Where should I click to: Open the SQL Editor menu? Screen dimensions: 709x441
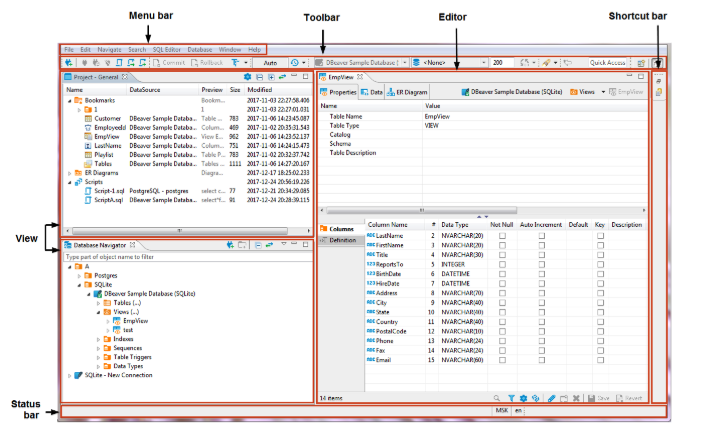point(166,49)
